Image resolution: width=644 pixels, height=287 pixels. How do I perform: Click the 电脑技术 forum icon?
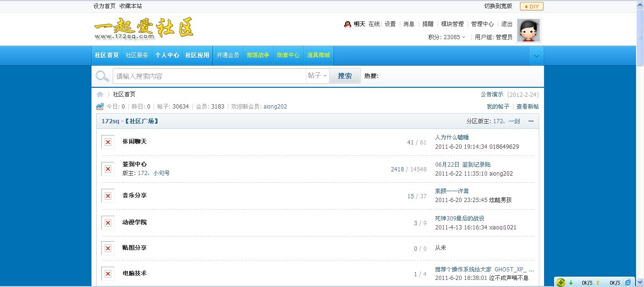(x=108, y=274)
